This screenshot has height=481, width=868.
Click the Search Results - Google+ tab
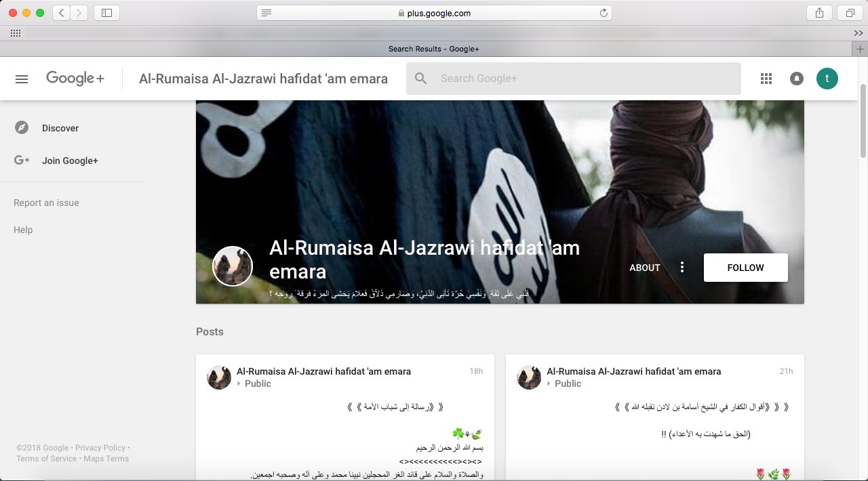(x=433, y=49)
